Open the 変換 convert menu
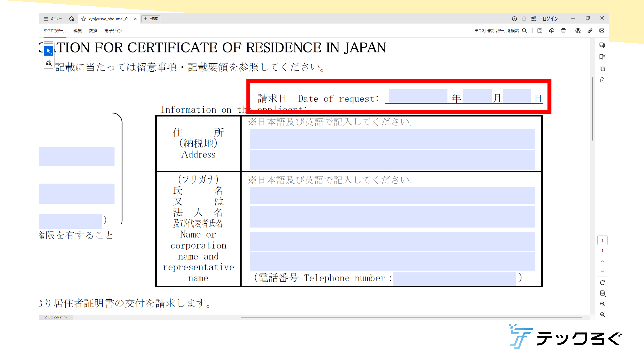 [x=93, y=31]
